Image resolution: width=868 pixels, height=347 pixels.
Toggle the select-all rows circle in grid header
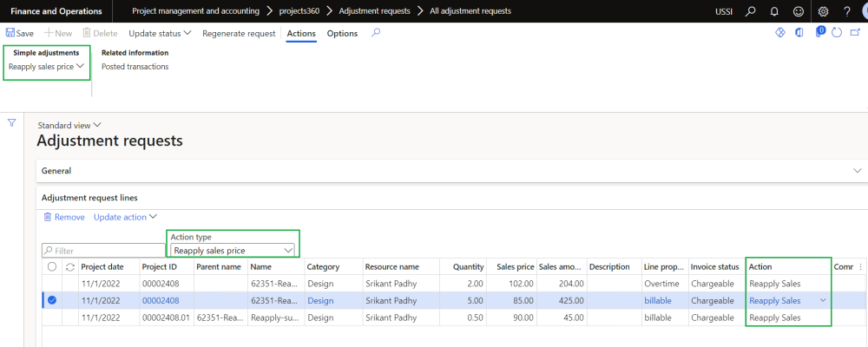coord(51,267)
